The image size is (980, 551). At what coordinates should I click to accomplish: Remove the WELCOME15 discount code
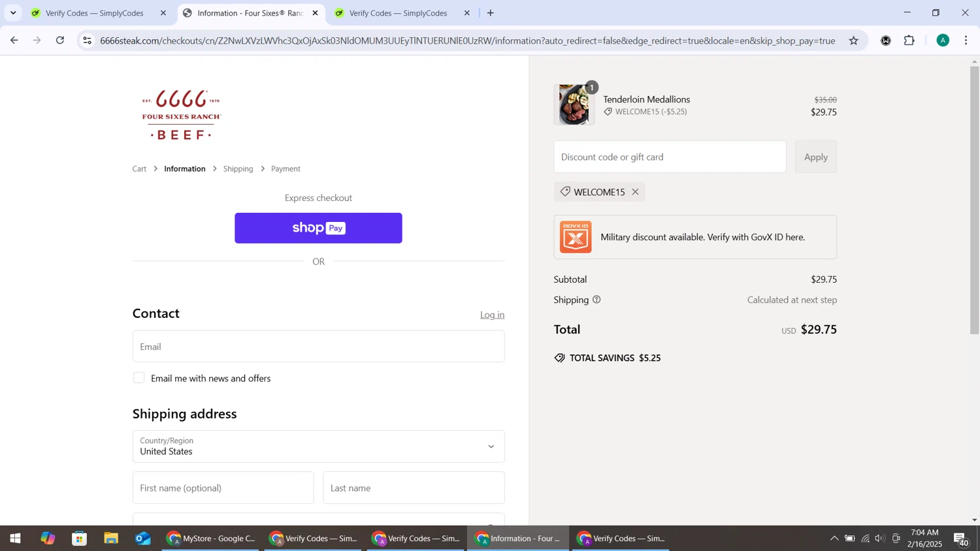coord(635,192)
